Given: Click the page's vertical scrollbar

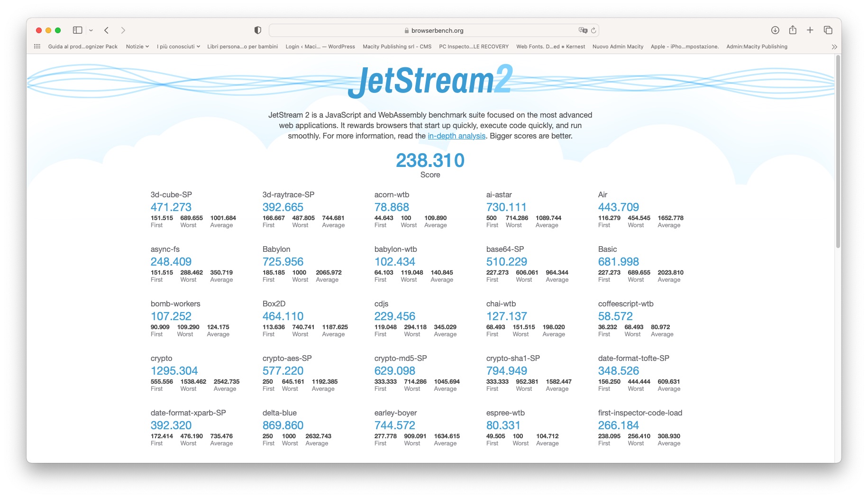Looking at the screenshot, I should pyautogui.click(x=838, y=152).
